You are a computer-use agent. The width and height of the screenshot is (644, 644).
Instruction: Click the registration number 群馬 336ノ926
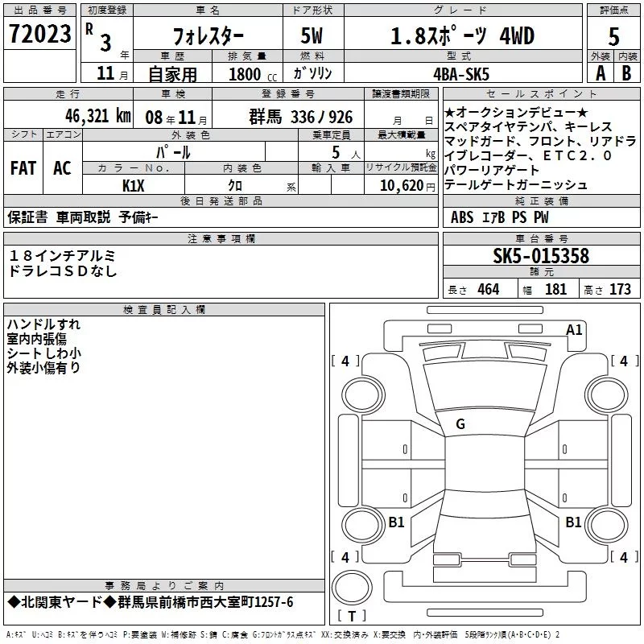(300, 117)
